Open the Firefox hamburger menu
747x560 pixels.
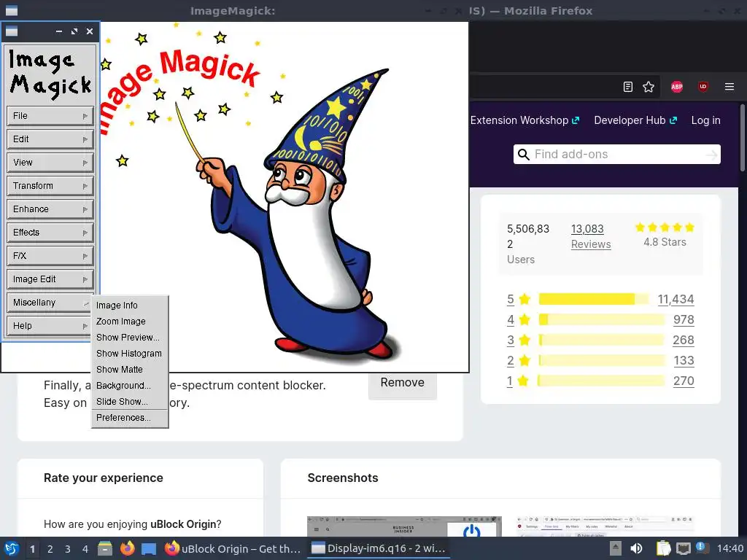729,87
